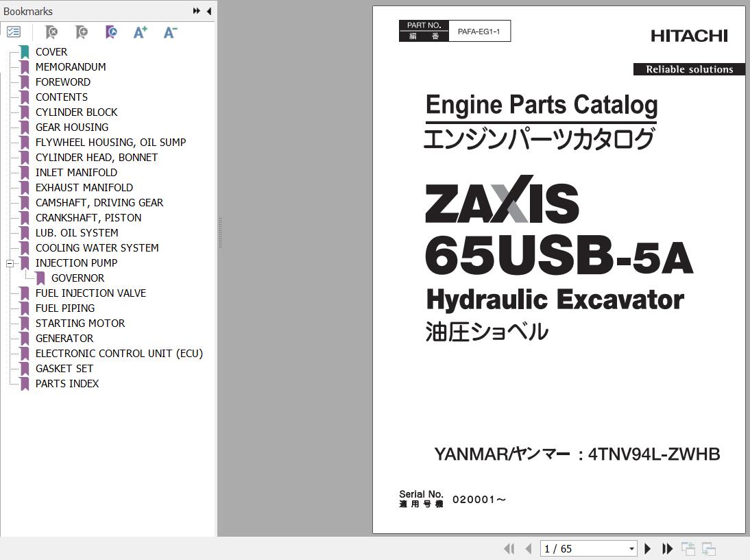
Task: Decrease bookmark font size with A-
Action: (170, 32)
